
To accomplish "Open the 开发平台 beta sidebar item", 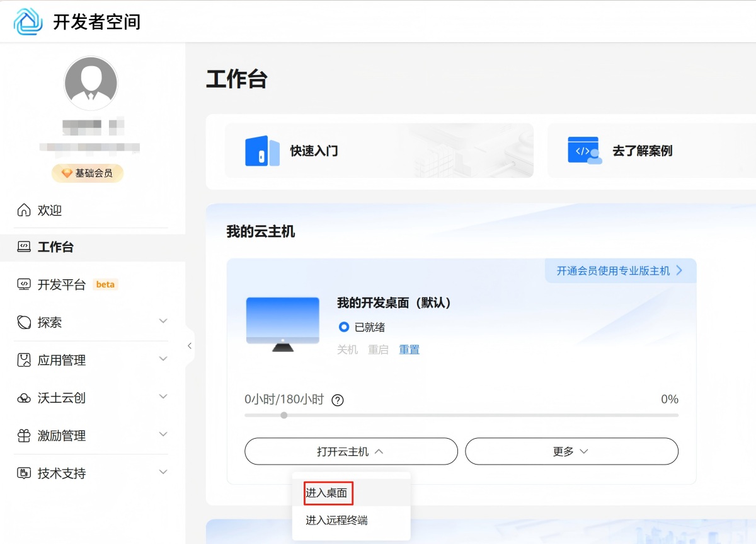I will (23, 284).
